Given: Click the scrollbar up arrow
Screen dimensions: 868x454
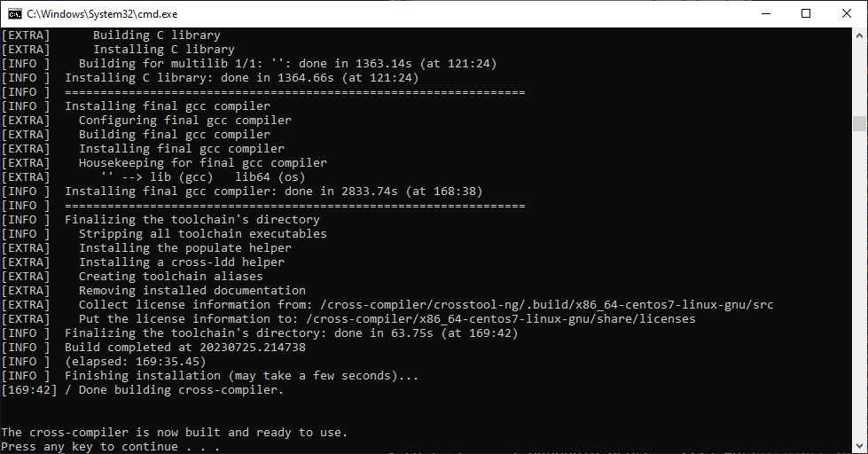Looking at the screenshot, I should [860, 35].
